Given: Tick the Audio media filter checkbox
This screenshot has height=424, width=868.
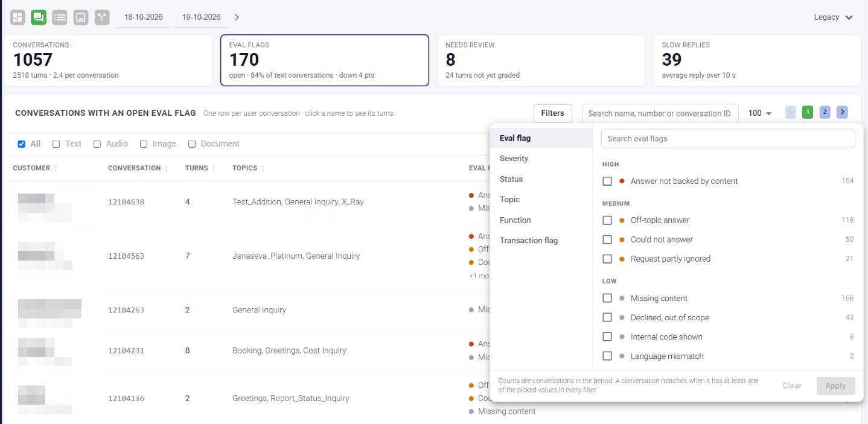Looking at the screenshot, I should 97,144.
